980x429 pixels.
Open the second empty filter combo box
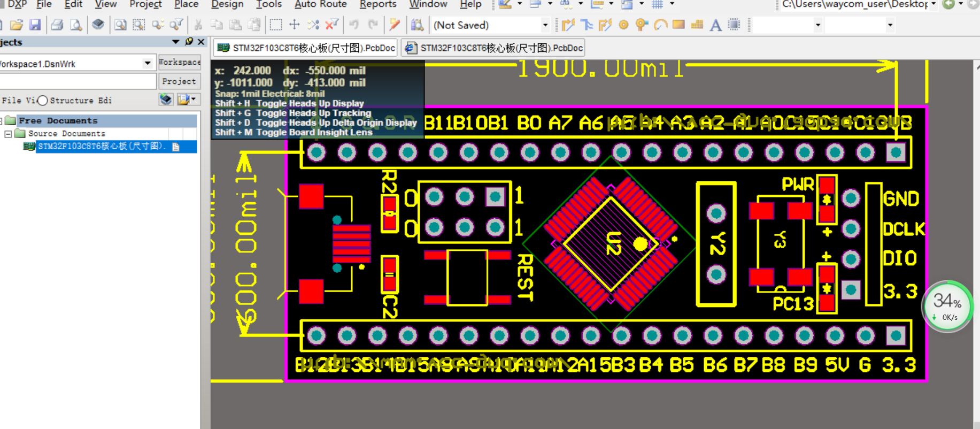pos(860,25)
